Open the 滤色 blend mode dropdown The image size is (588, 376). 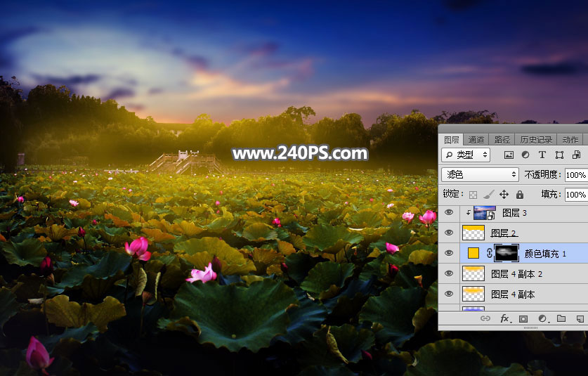tap(480, 174)
